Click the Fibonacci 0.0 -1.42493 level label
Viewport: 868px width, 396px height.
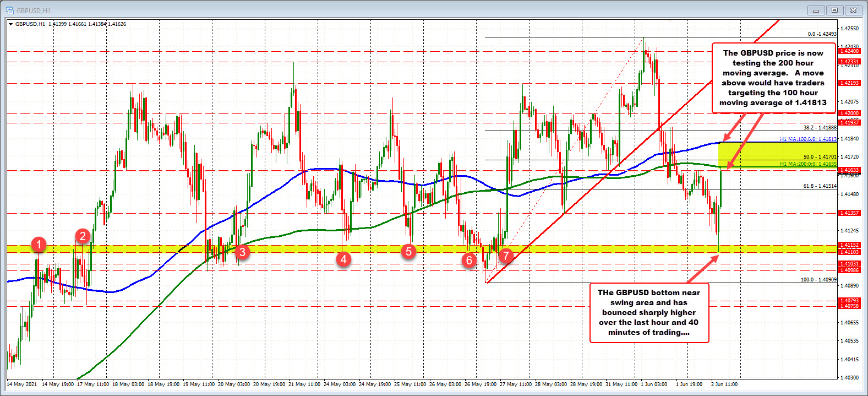822,34
